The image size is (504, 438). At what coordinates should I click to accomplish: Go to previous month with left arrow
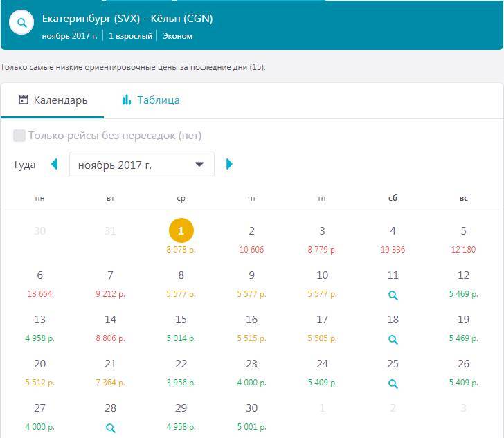click(x=55, y=164)
